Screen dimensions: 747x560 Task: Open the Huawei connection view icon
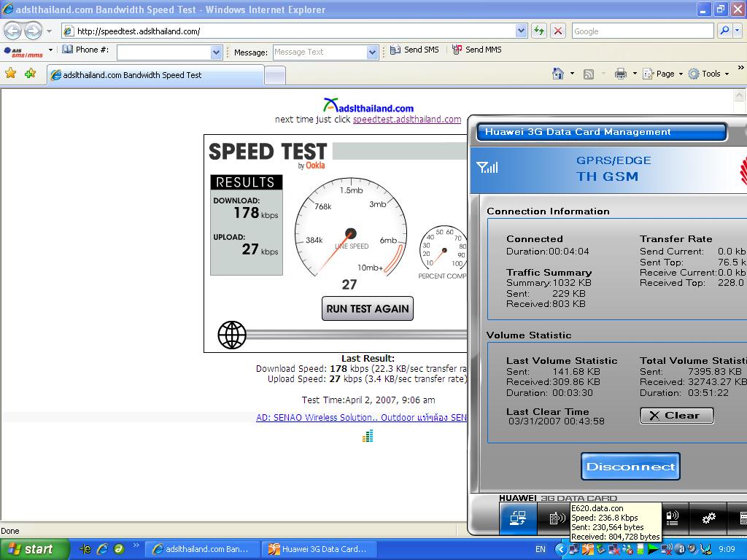coord(519,518)
